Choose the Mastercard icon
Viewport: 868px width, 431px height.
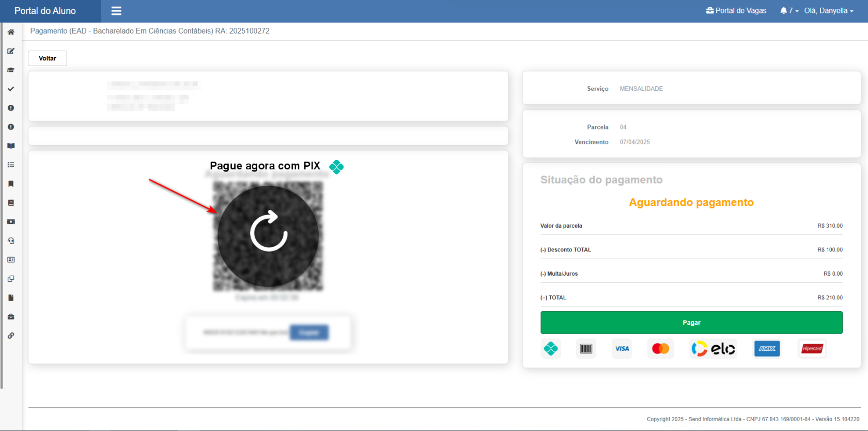click(661, 349)
